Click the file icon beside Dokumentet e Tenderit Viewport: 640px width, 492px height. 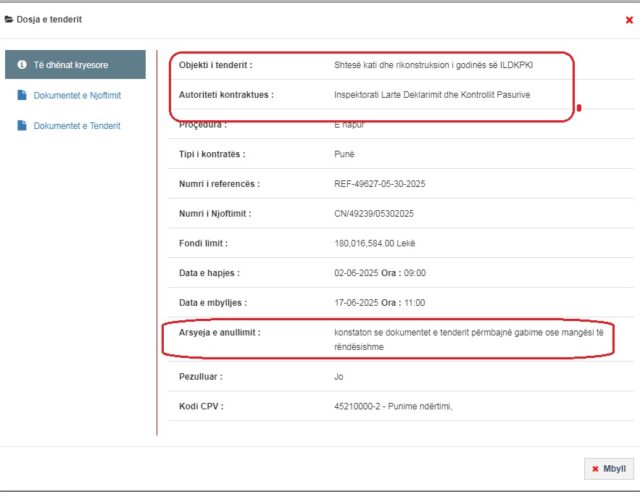22,126
